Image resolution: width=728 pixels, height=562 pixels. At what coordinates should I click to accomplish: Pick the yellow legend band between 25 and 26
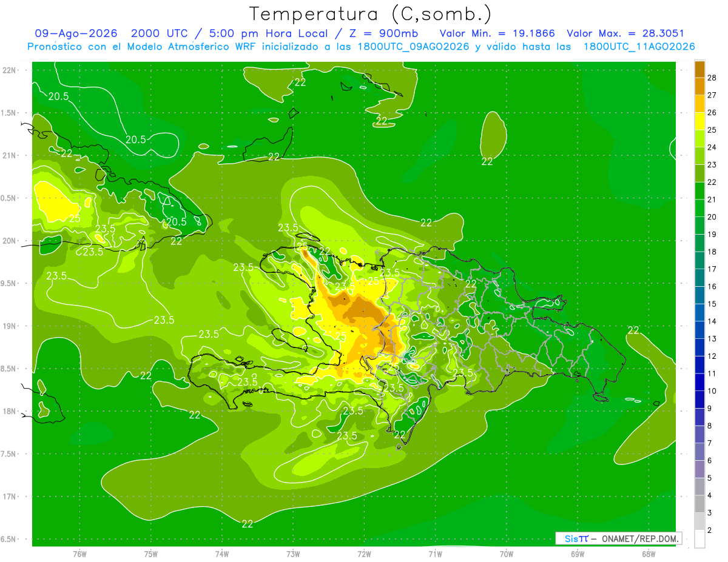[699, 121]
